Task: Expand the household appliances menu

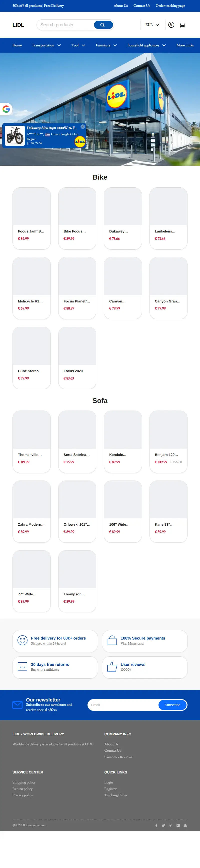Action: pyautogui.click(x=146, y=45)
